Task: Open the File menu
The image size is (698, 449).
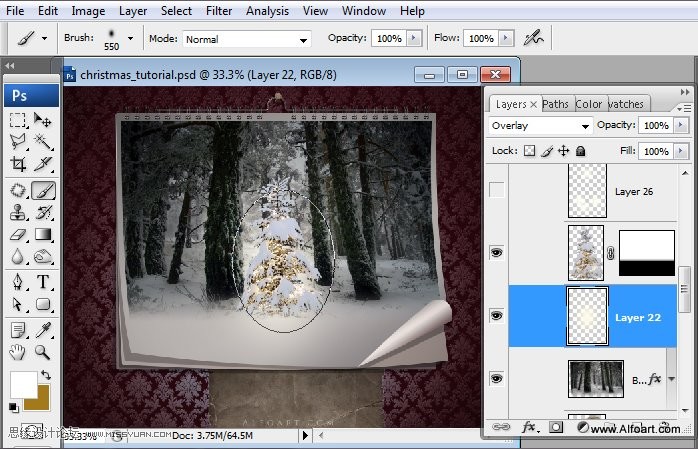Action: 15,11
